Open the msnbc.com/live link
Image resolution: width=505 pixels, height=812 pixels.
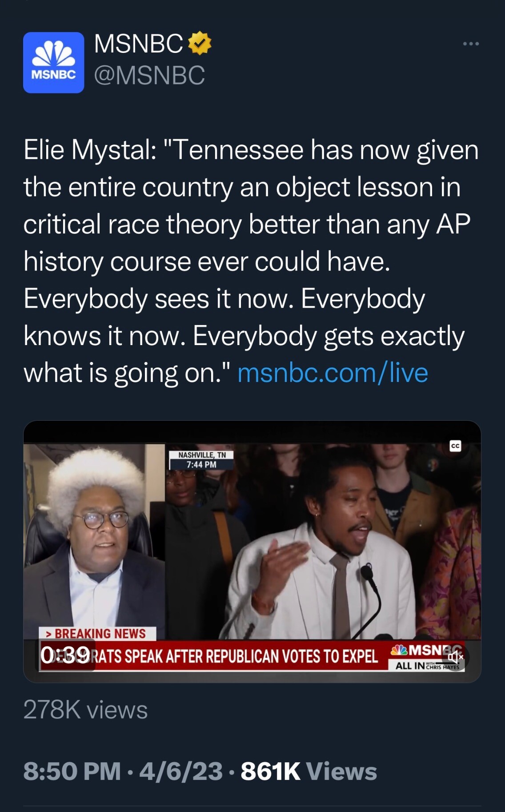pos(333,373)
